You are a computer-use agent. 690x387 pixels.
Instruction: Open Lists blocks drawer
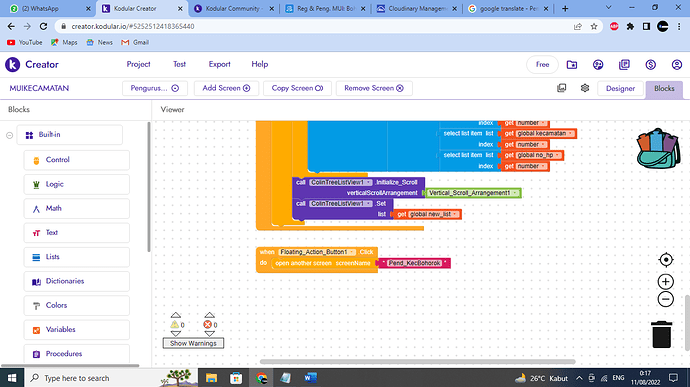click(x=77, y=257)
